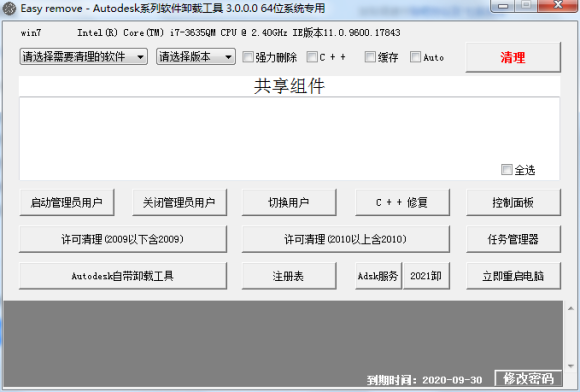Click the 切换用户 button
Viewport: 580px width, 392px height.
coord(289,202)
